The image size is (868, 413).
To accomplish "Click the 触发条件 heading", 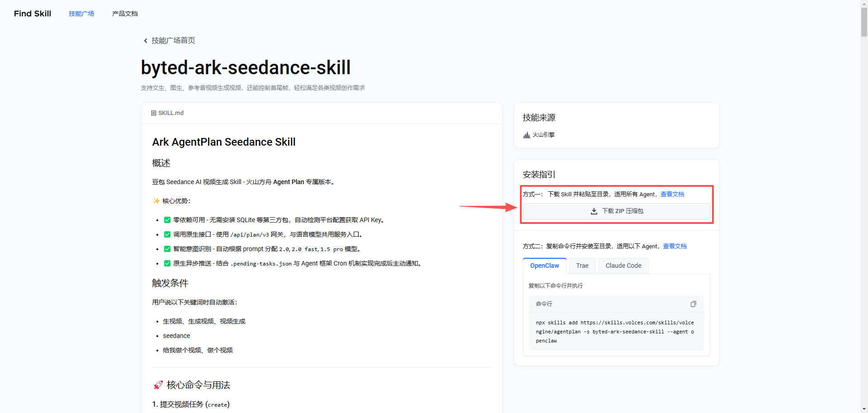I will [x=170, y=283].
